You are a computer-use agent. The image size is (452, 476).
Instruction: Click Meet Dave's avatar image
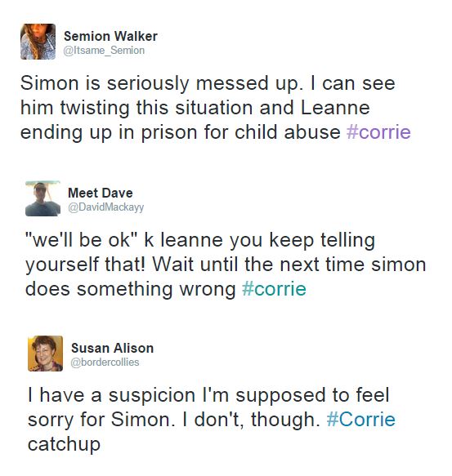[43, 198]
